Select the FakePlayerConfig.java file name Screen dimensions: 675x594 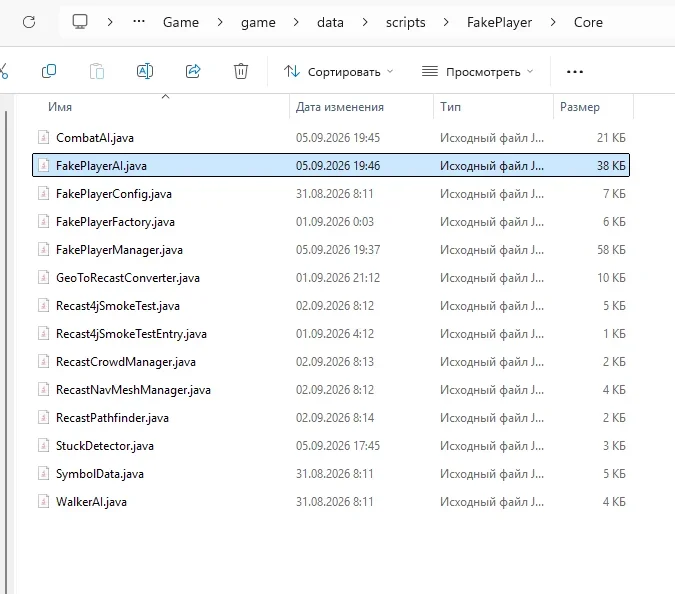pyautogui.click(x=114, y=194)
